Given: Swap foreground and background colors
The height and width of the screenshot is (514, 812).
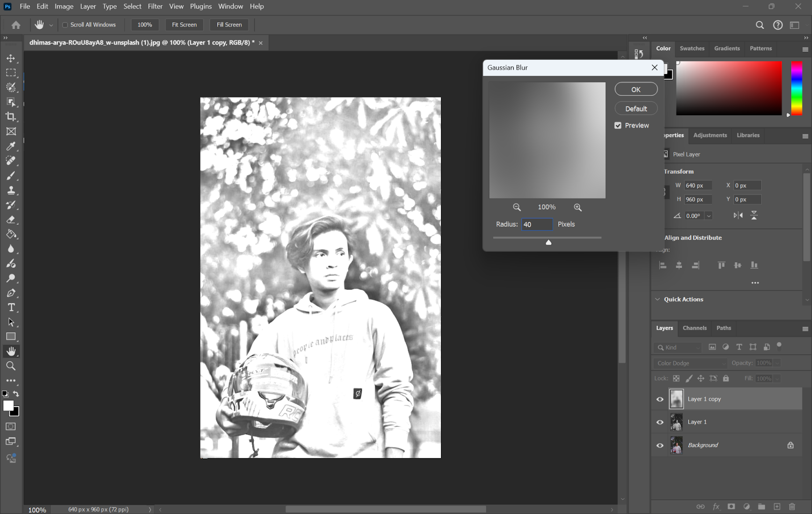Looking at the screenshot, I should tap(16, 394).
